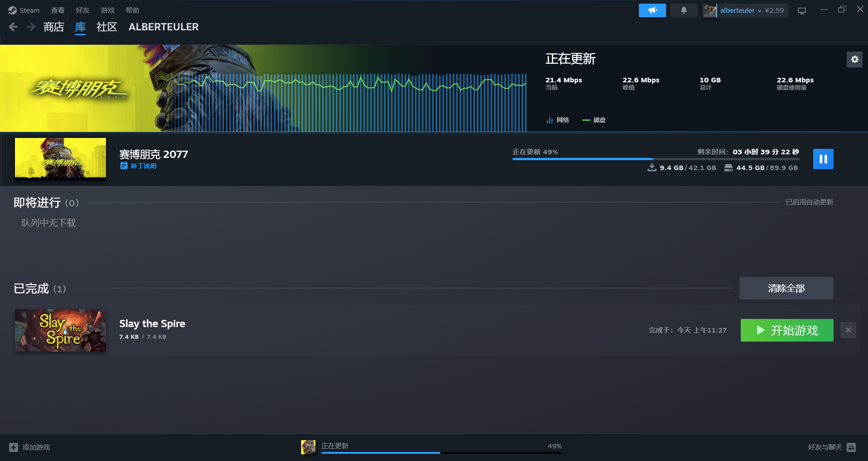Click 已启用自动更新 auto-update link
Viewport: 868px width, 461px height.
[809, 202]
